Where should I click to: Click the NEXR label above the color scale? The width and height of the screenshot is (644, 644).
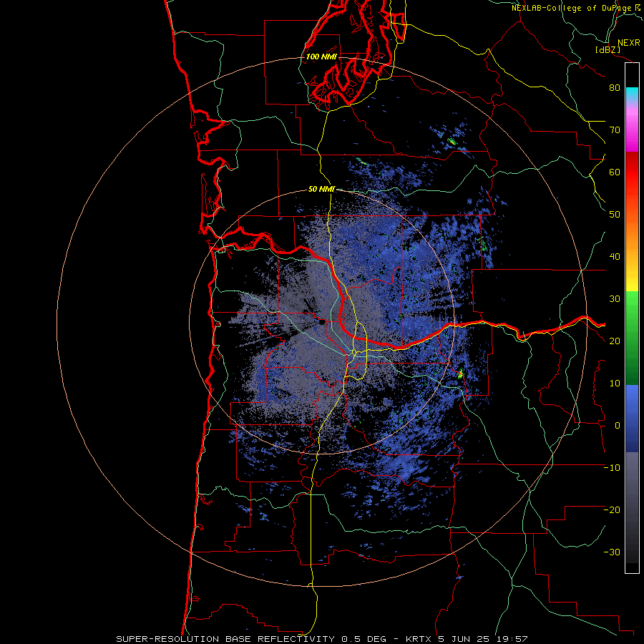(629, 43)
